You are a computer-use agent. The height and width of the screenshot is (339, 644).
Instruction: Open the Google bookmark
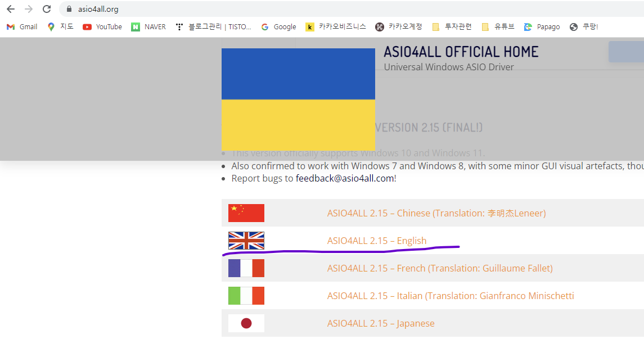point(278,26)
